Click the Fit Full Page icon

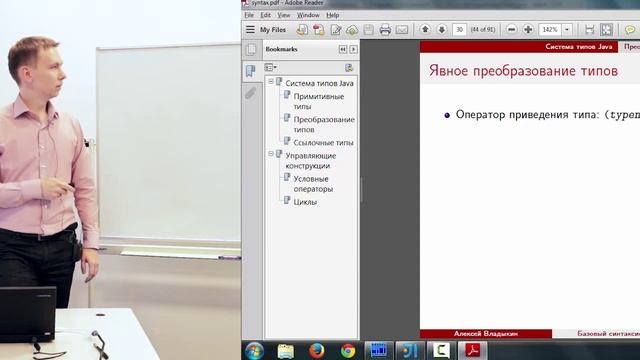pyautogui.click(x=607, y=29)
